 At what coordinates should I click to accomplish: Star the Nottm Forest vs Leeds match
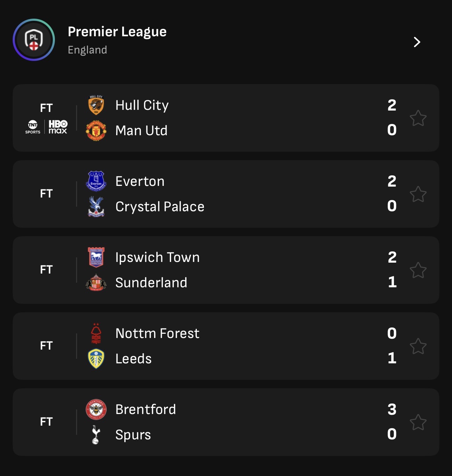coord(418,346)
